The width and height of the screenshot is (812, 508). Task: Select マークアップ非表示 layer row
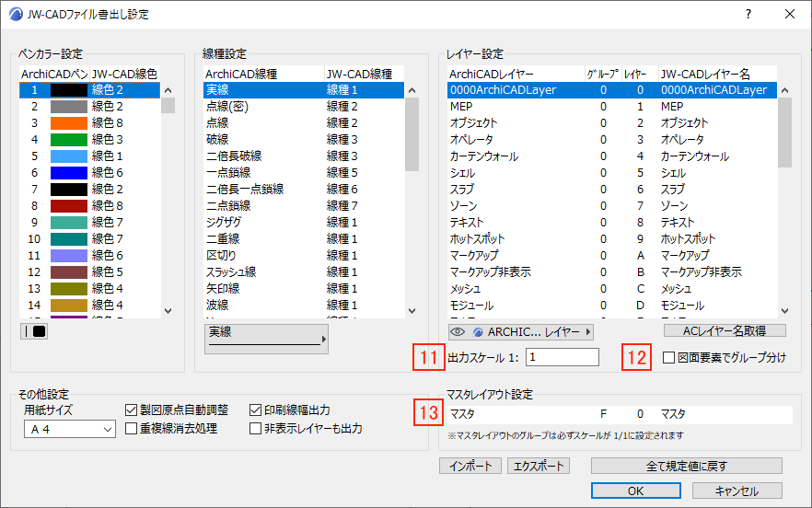(x=612, y=272)
